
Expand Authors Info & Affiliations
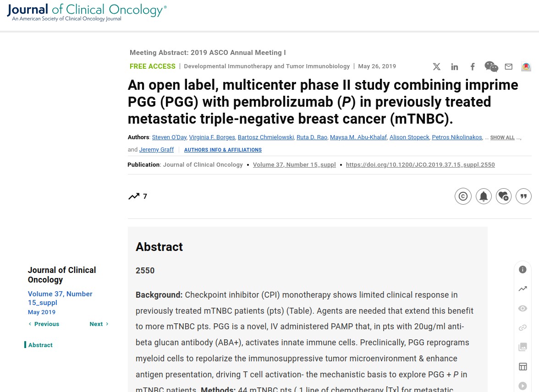[x=223, y=150]
